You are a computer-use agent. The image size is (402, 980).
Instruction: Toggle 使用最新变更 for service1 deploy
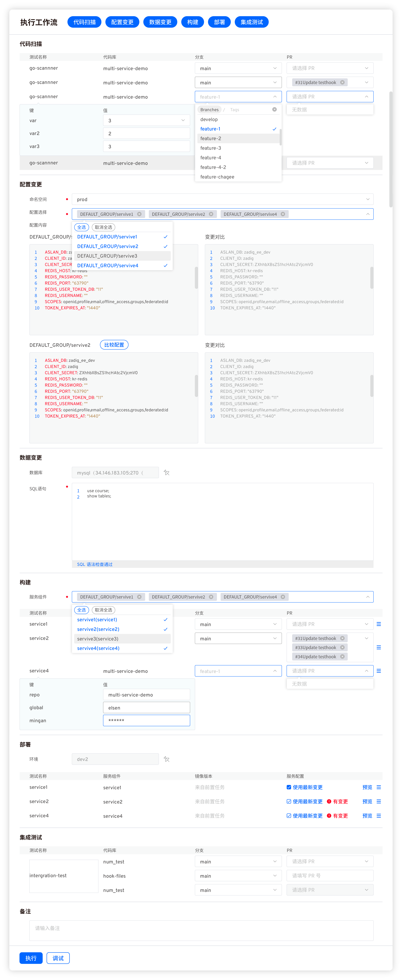point(289,787)
